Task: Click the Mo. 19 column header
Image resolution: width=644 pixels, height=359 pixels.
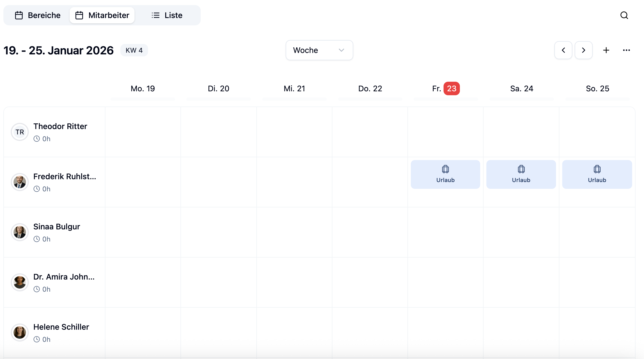Action: point(143,88)
